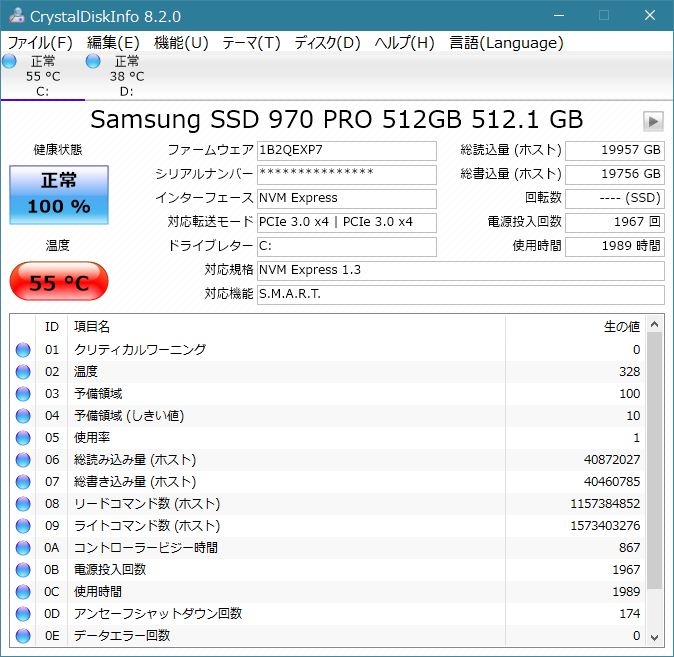
Task: Click the scrollbar down arrow in attribute list
Action: pos(655,636)
